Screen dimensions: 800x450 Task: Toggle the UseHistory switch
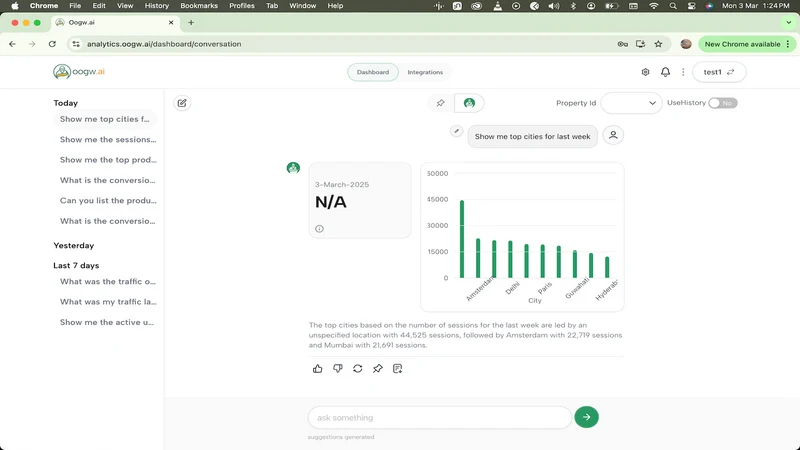click(x=723, y=103)
